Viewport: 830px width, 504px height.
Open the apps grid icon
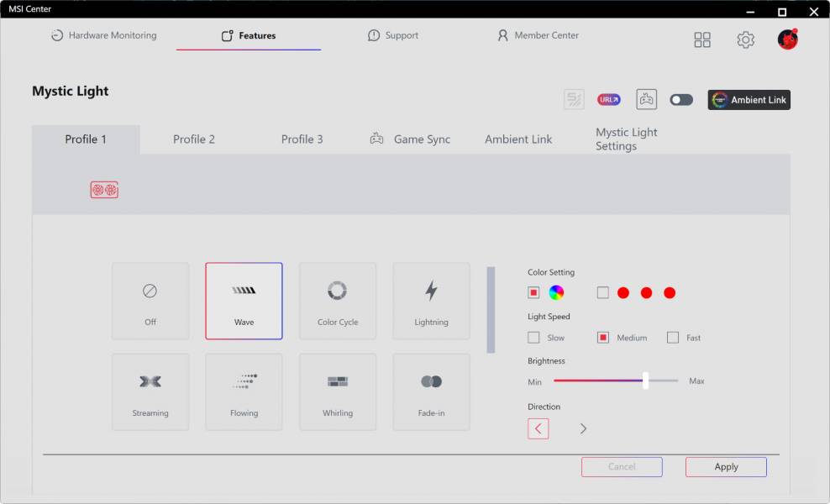click(x=702, y=40)
